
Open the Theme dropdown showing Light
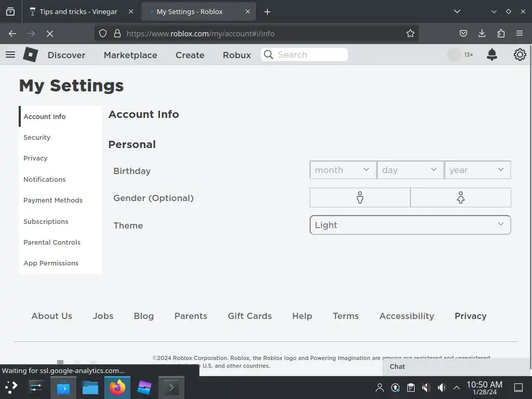410,225
